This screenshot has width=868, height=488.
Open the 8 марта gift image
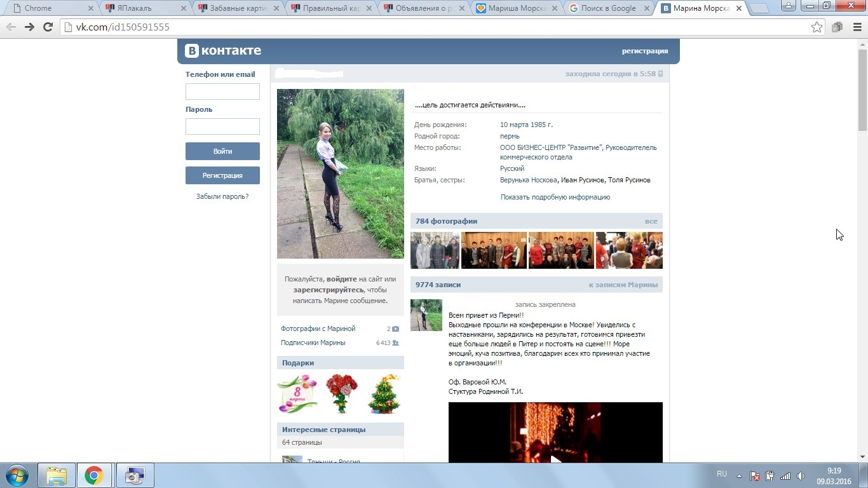tap(297, 394)
